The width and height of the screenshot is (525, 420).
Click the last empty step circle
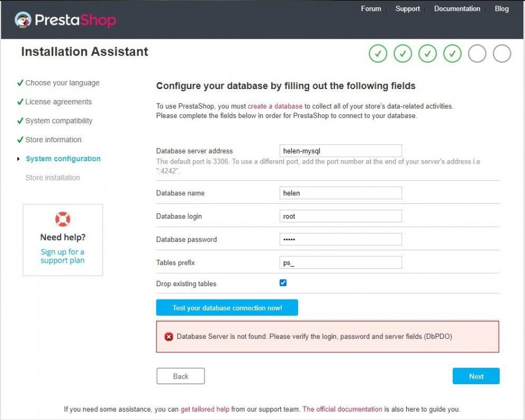[502, 54]
